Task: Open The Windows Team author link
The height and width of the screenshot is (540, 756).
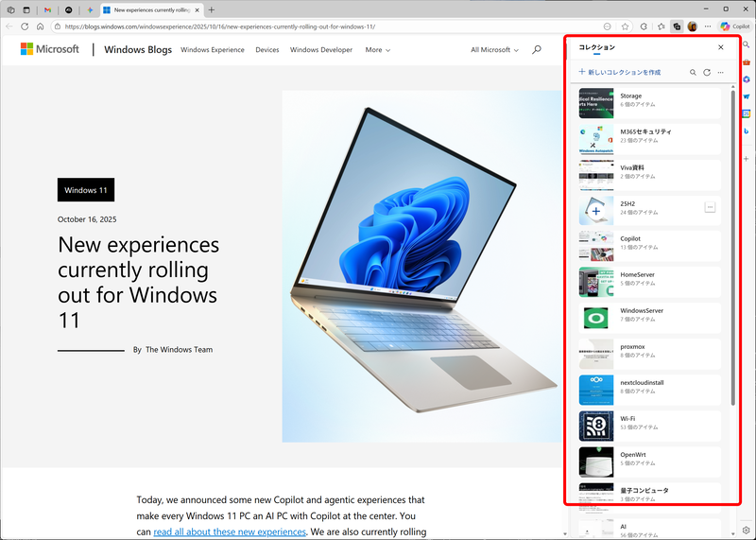Action: pyautogui.click(x=179, y=349)
